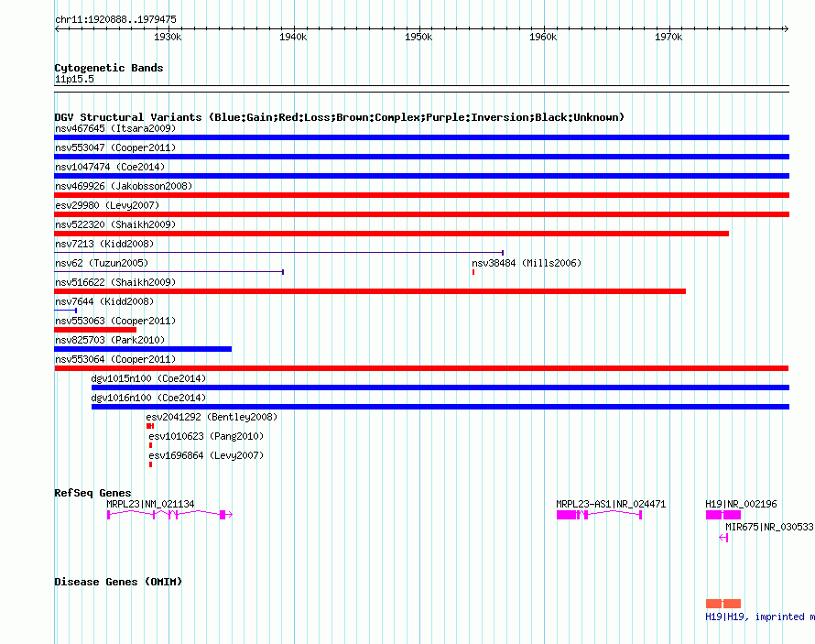Click the 1940k ruler tick label
The image size is (815, 644).
293,37
